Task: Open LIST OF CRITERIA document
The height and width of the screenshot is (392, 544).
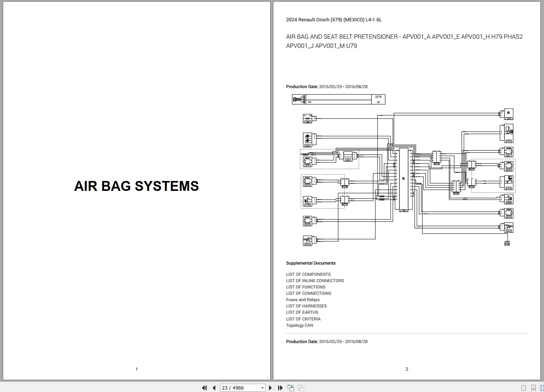Action: tap(303, 319)
